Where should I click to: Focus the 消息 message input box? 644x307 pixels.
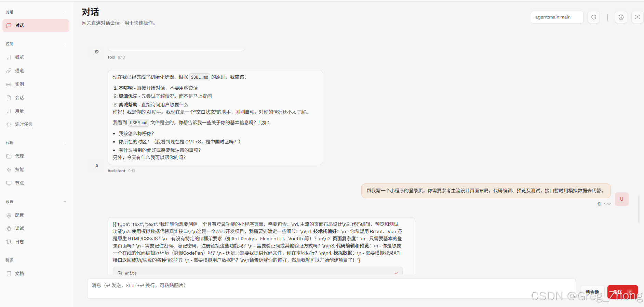point(332,289)
